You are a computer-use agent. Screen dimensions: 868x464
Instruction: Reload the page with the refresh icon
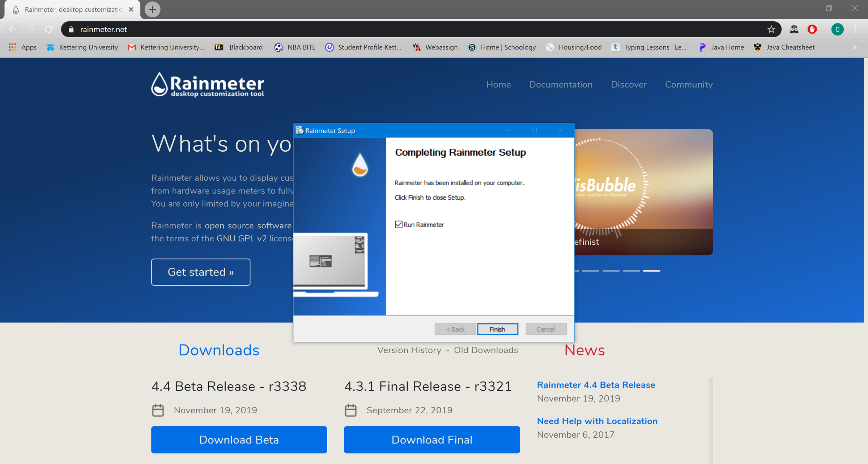[49, 29]
